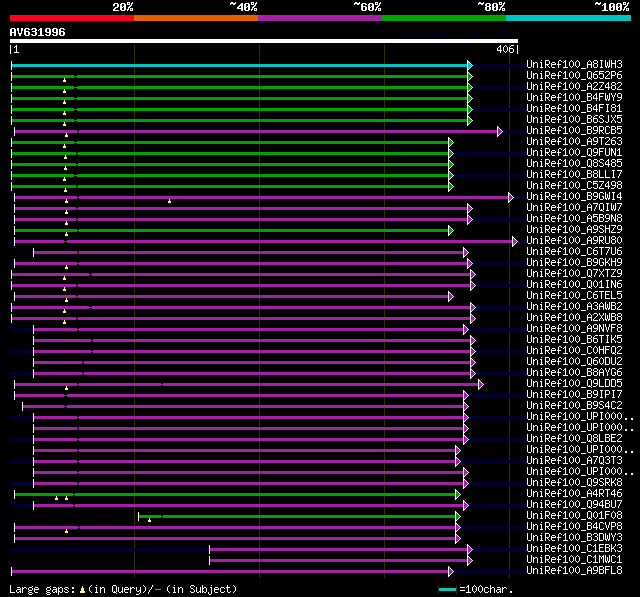Click the arrowhead ending the A9BFL8 alignment
The width and height of the screenshot is (640, 597).
pos(451,572)
